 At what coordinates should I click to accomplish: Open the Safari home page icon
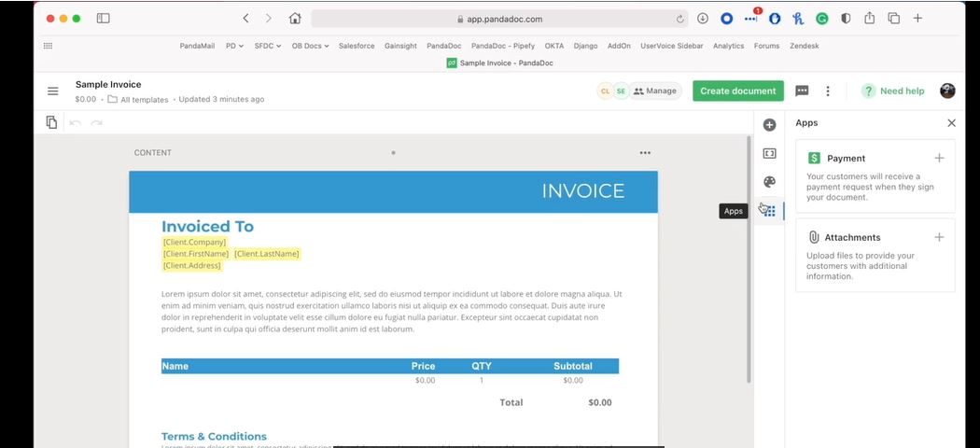coord(295,19)
